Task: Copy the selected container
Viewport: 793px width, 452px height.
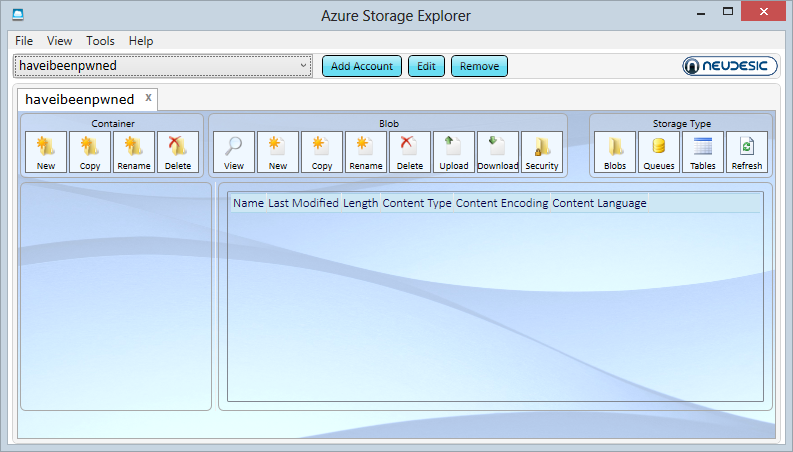Action: (90, 152)
